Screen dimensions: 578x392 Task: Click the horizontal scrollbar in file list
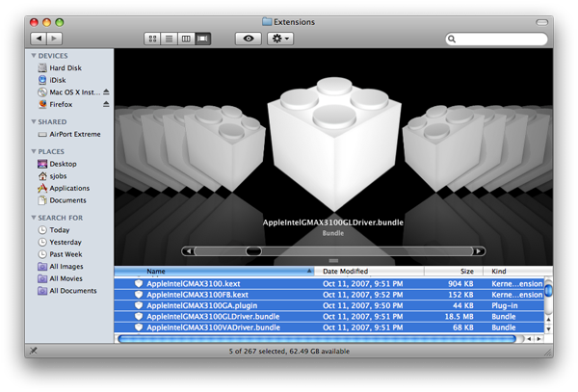[316, 339]
